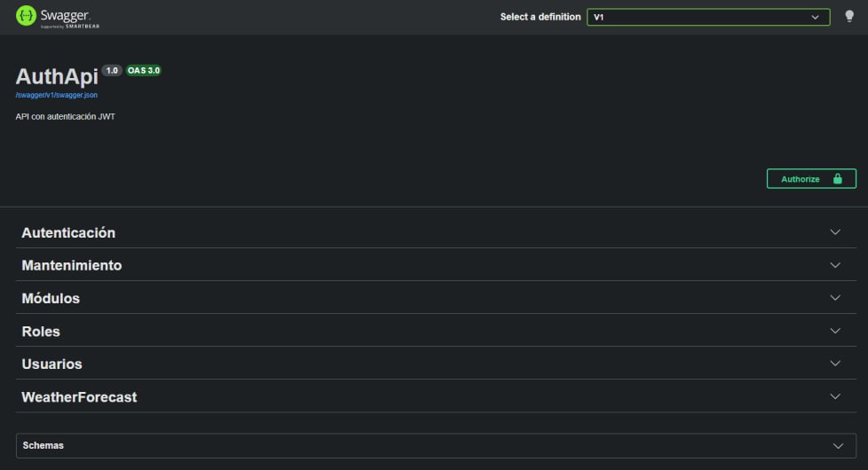This screenshot has height=470, width=868.
Task: Click the Authorize button
Action: coord(810,179)
